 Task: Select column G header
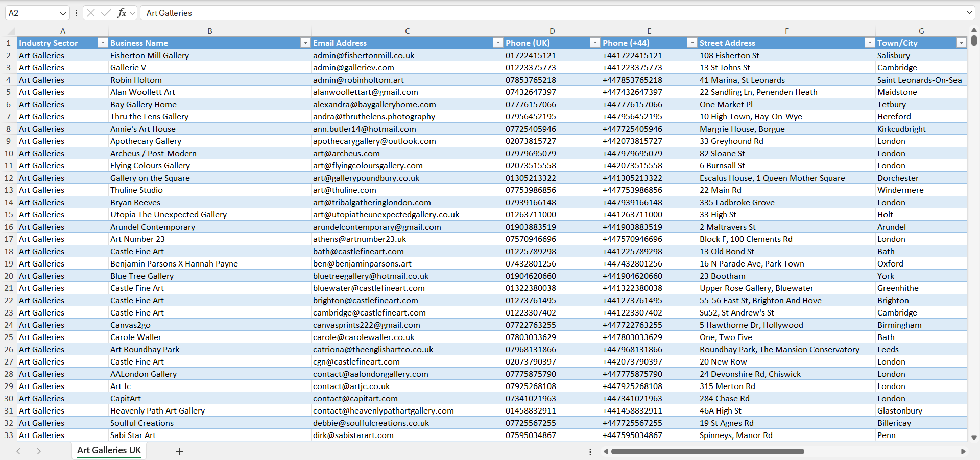tap(921, 31)
